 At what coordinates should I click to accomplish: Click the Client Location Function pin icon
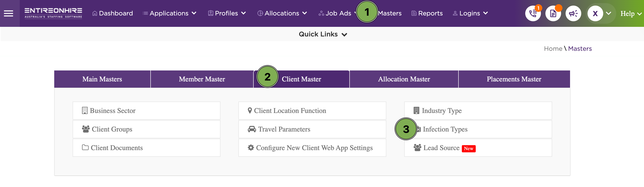(x=250, y=110)
